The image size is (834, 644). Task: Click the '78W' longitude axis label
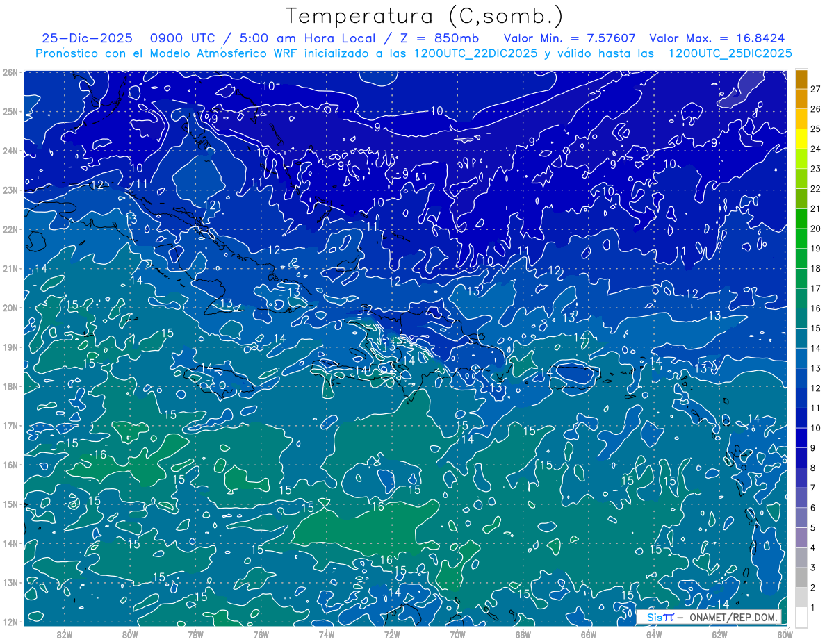pyautogui.click(x=195, y=634)
